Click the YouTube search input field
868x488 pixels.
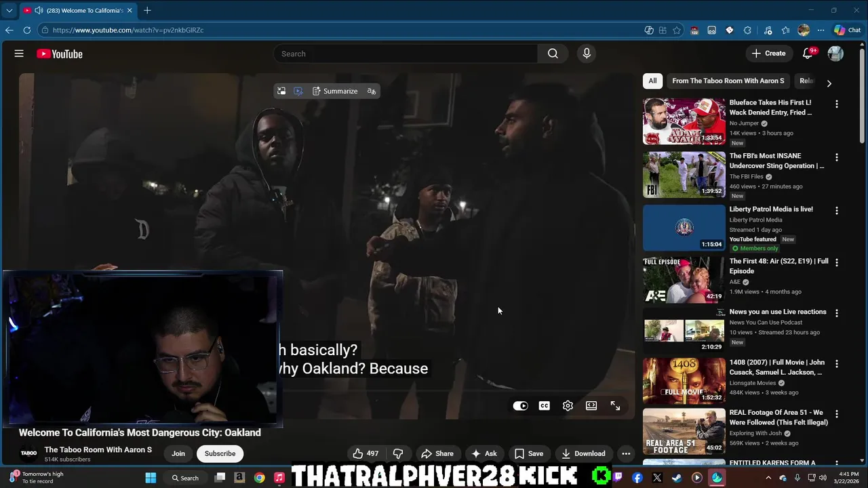[406, 54]
